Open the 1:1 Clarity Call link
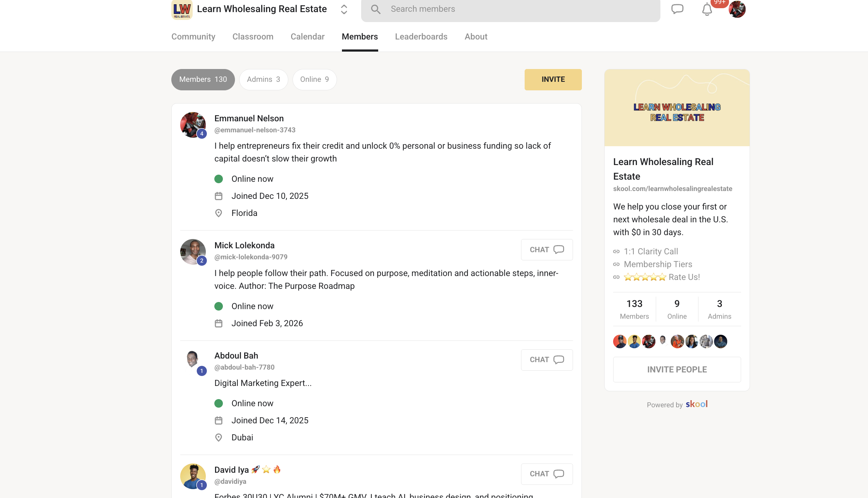This screenshot has width=868, height=498. pos(650,251)
